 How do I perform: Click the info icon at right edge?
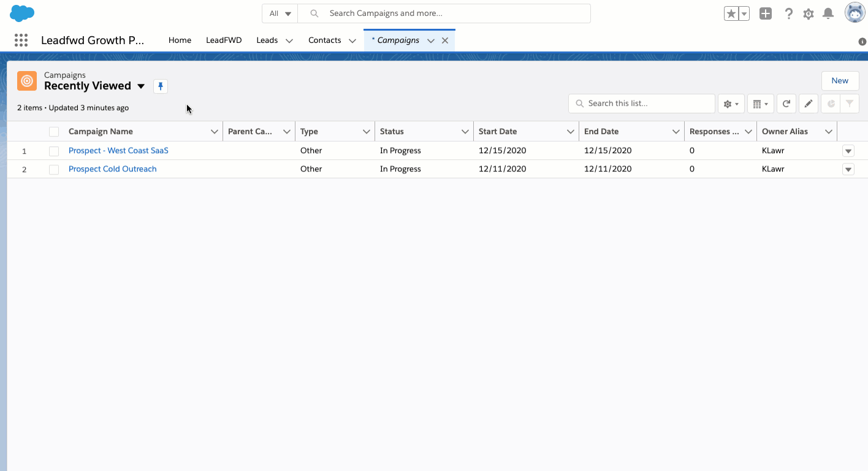click(862, 42)
